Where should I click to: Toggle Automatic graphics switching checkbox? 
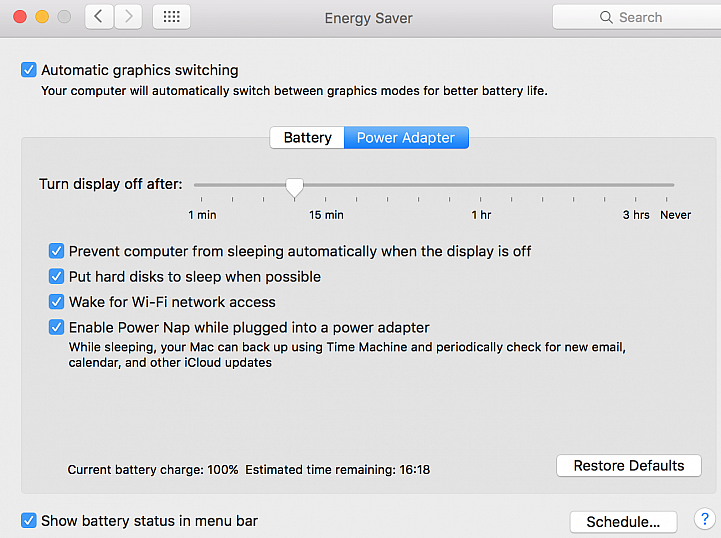[x=29, y=70]
